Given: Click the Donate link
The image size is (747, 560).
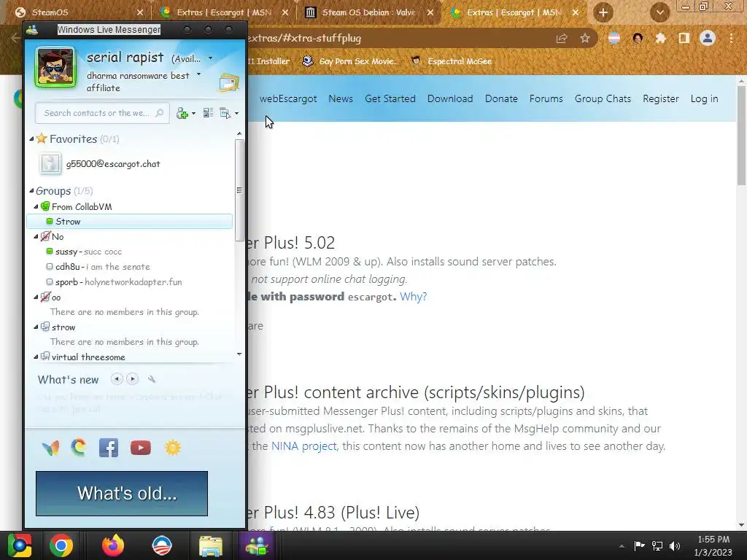Looking at the screenshot, I should 501,98.
